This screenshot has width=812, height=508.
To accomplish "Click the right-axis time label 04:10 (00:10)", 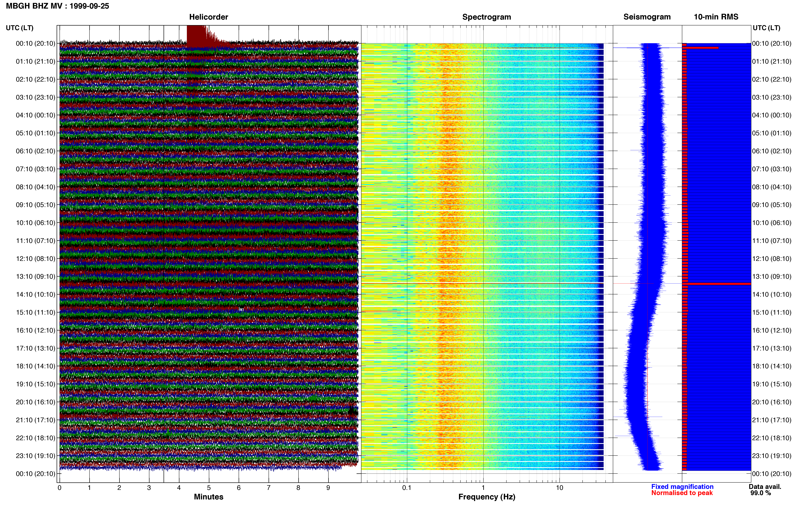I will (772, 115).
